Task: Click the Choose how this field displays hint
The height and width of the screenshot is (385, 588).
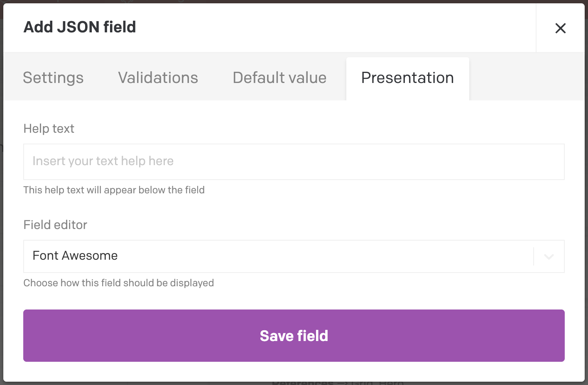Action: click(x=118, y=283)
